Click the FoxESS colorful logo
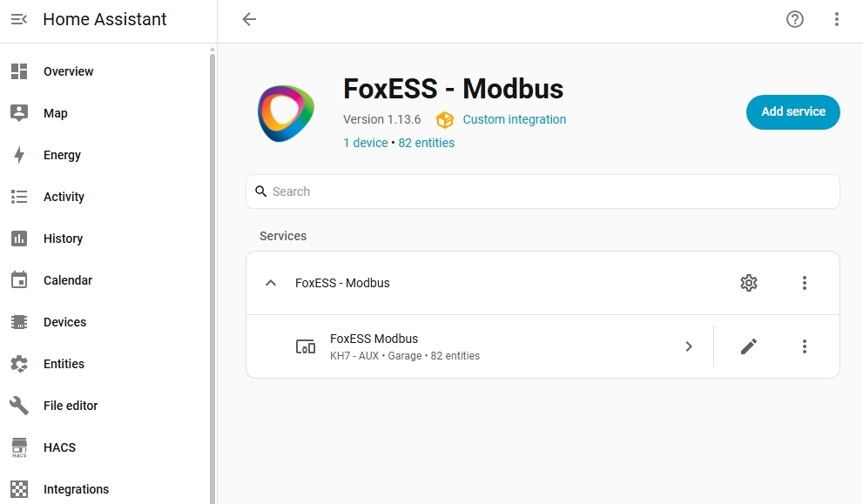 (287, 113)
